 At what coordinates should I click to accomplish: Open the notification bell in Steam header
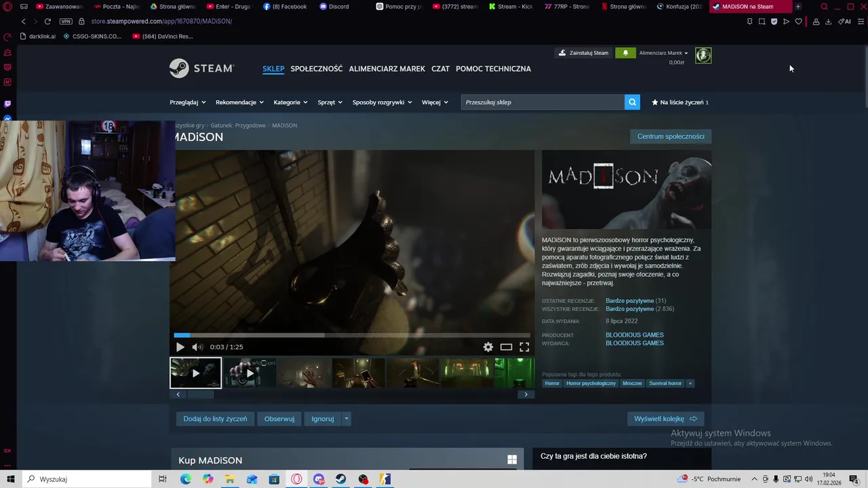click(x=625, y=53)
